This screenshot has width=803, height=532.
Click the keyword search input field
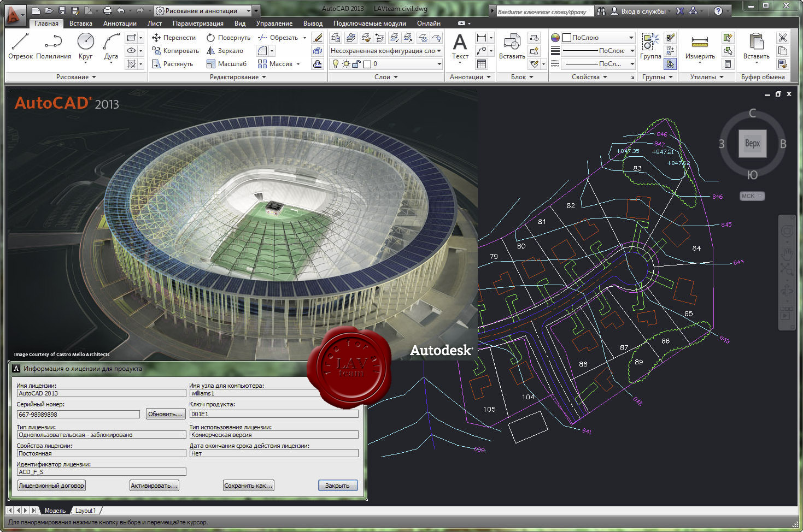[x=544, y=11]
